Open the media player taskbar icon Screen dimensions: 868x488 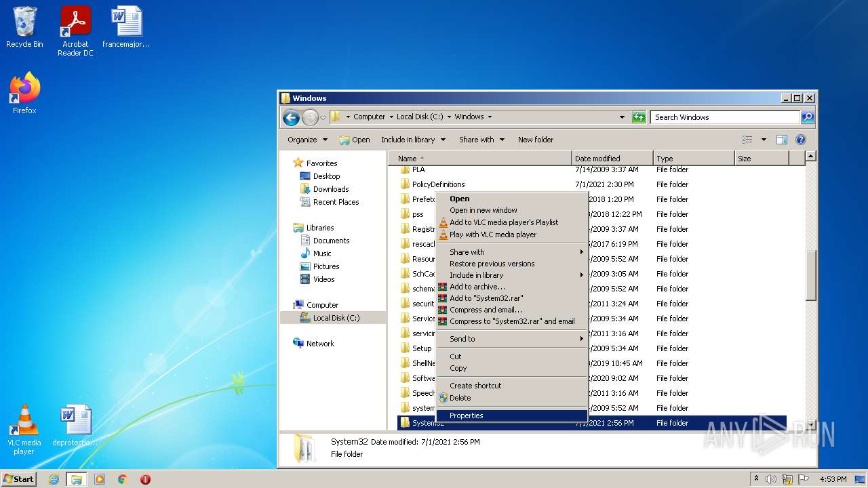[100, 479]
